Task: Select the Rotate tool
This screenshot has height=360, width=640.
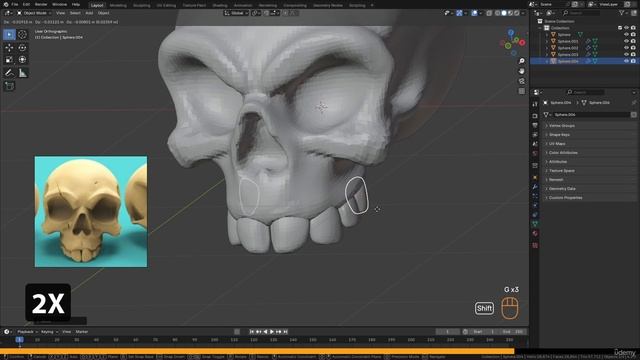Action: 22,48
